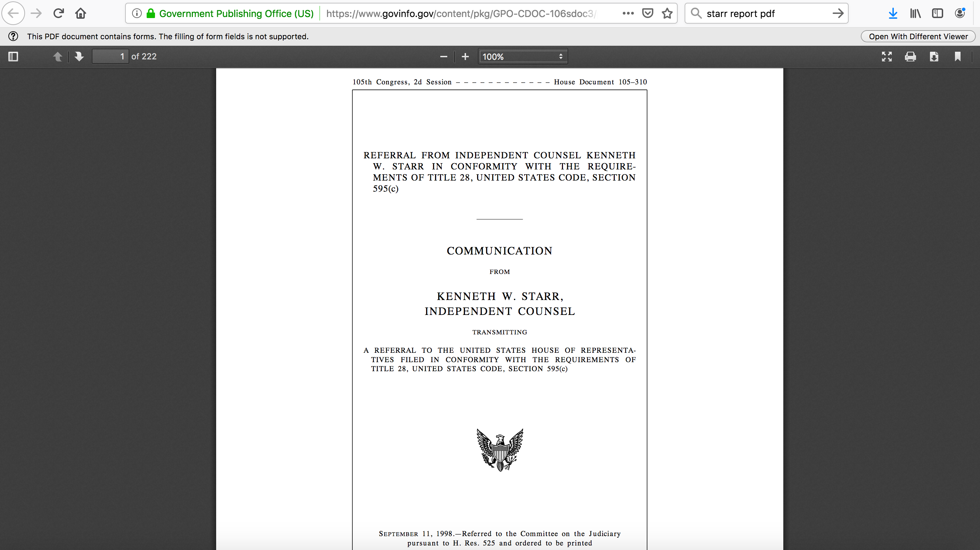Show Firefox downloads panel
This screenshot has height=550, width=980.
tap(893, 14)
